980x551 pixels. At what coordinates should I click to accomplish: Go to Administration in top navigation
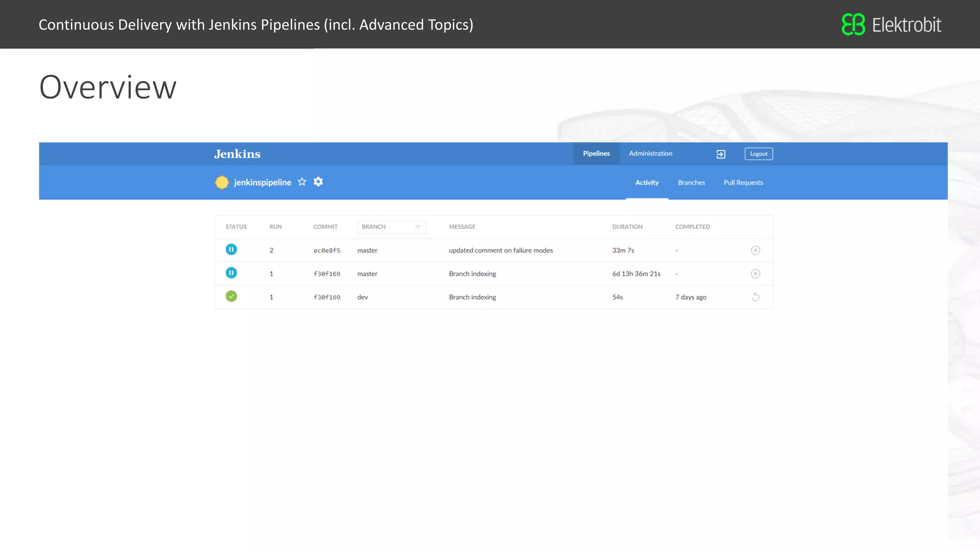coord(650,154)
